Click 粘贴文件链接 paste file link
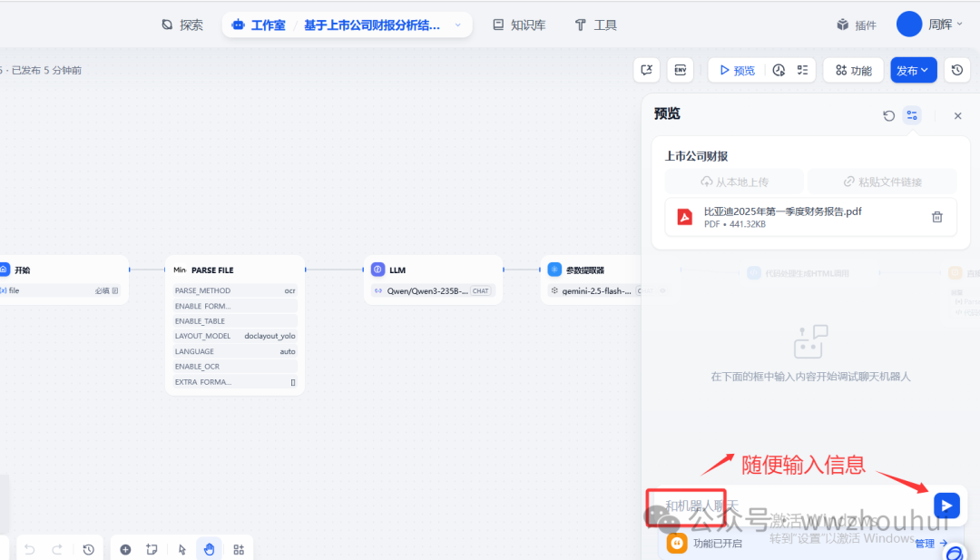The width and height of the screenshot is (980, 560). (882, 182)
